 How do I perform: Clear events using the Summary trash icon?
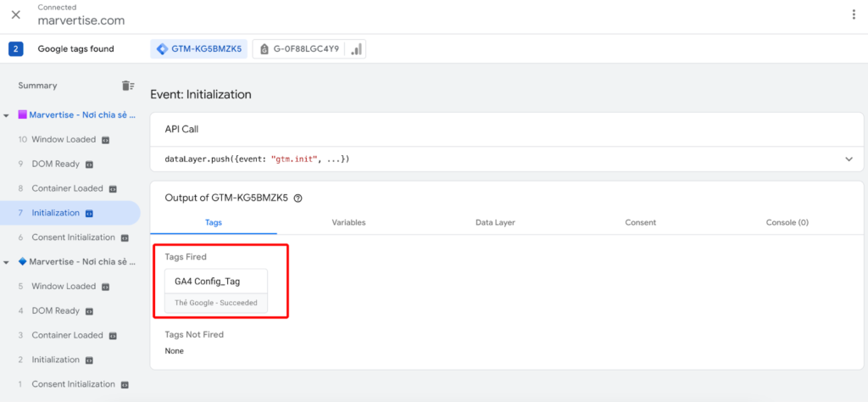(x=128, y=86)
